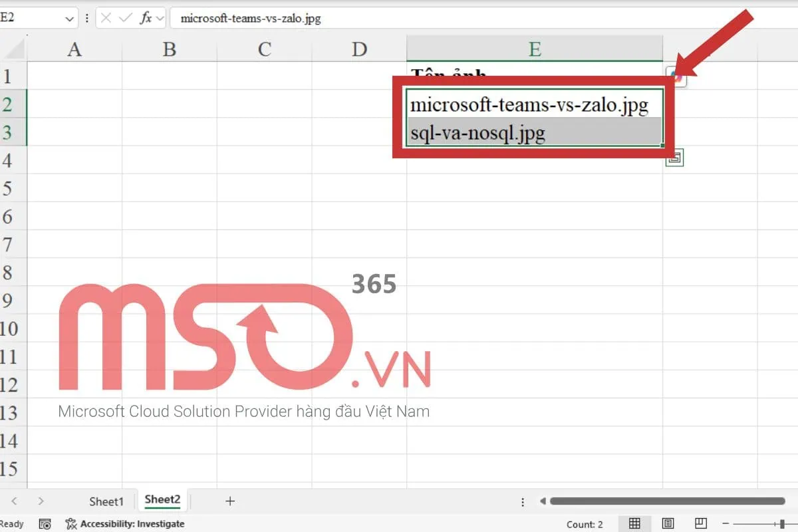Image resolution: width=798 pixels, height=532 pixels.
Task: Click the macro recording icon in status bar
Action: pyautogui.click(x=44, y=524)
